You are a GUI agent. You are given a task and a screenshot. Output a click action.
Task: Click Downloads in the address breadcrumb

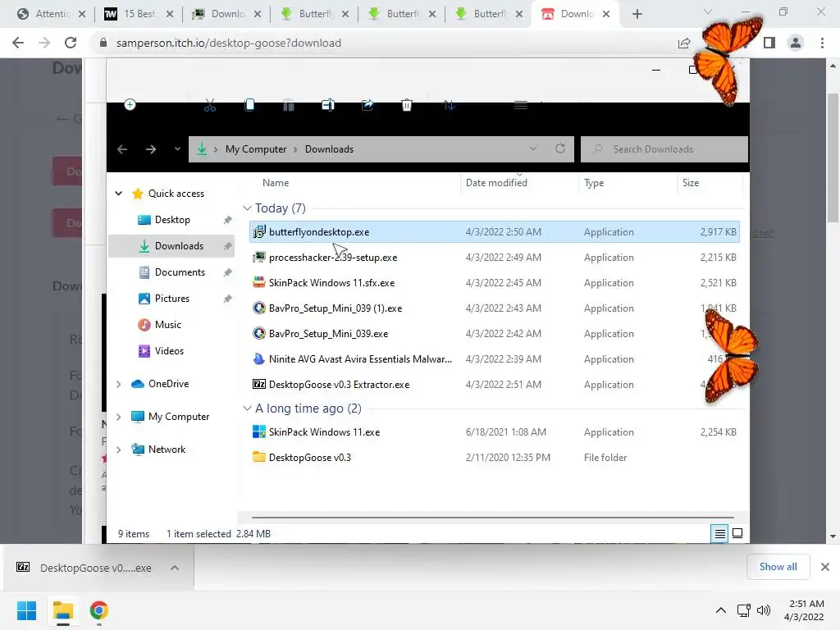coord(329,149)
